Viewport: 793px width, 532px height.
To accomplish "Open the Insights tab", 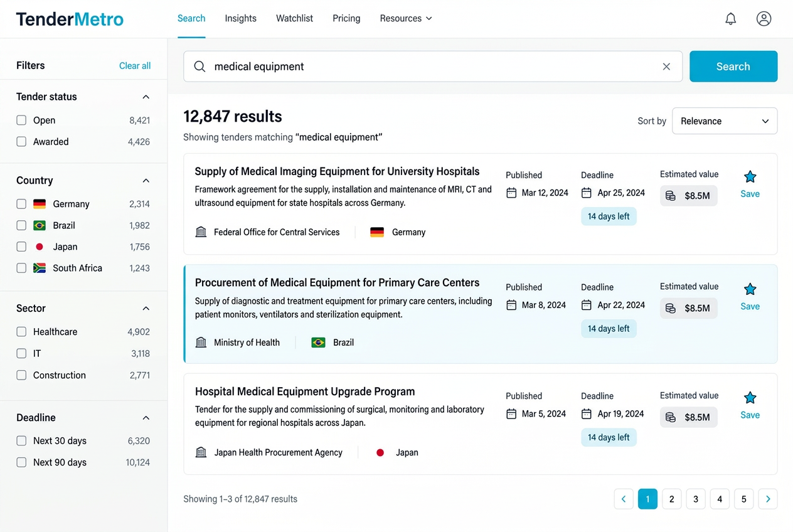I will point(241,19).
